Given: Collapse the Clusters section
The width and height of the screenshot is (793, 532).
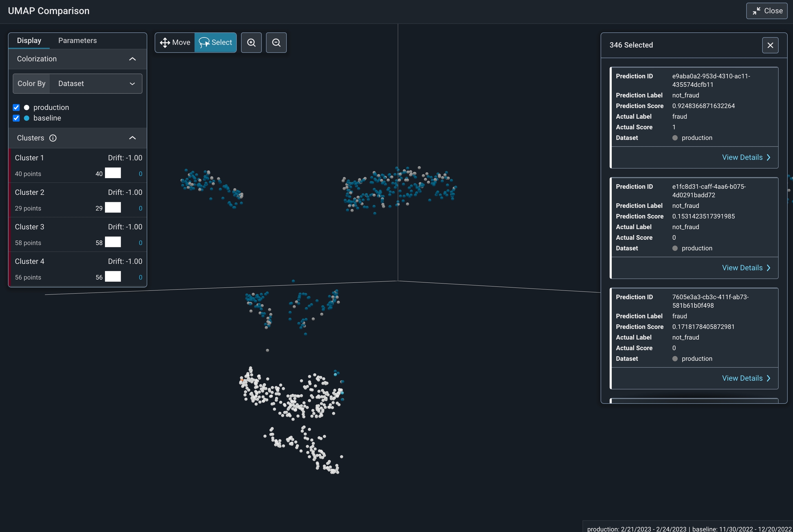Looking at the screenshot, I should (132, 138).
